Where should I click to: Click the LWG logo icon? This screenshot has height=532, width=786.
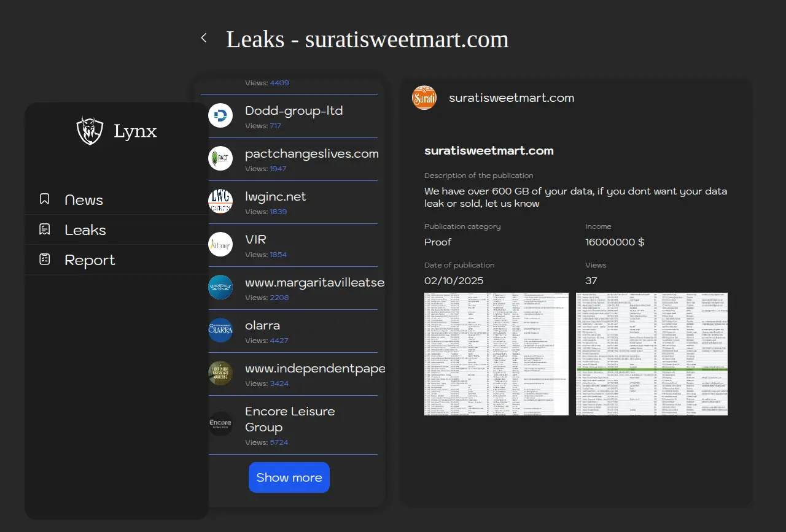[x=220, y=201]
